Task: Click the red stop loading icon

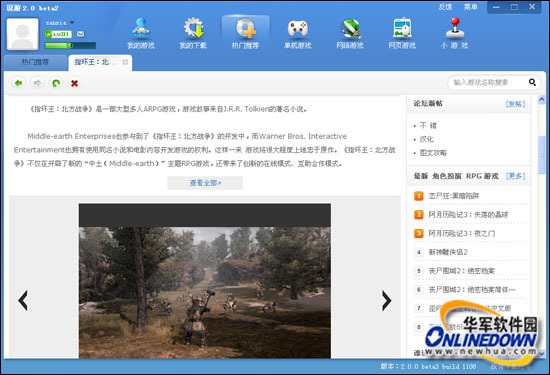Action: [x=74, y=83]
